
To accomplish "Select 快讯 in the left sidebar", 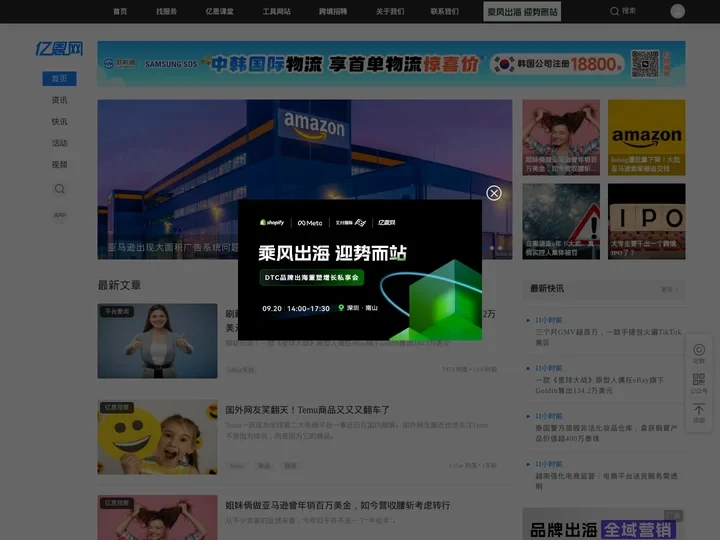I will (x=59, y=122).
